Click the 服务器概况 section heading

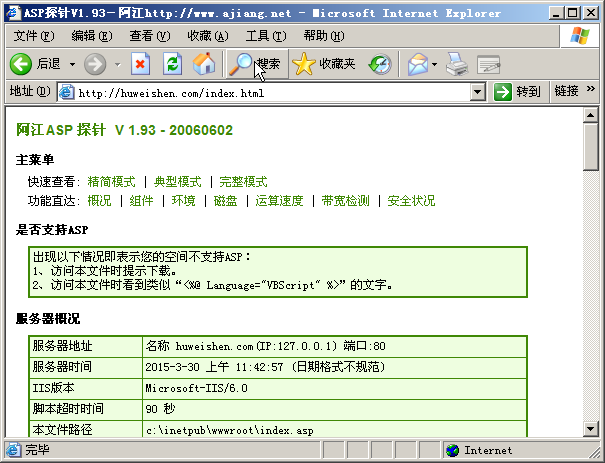48,319
